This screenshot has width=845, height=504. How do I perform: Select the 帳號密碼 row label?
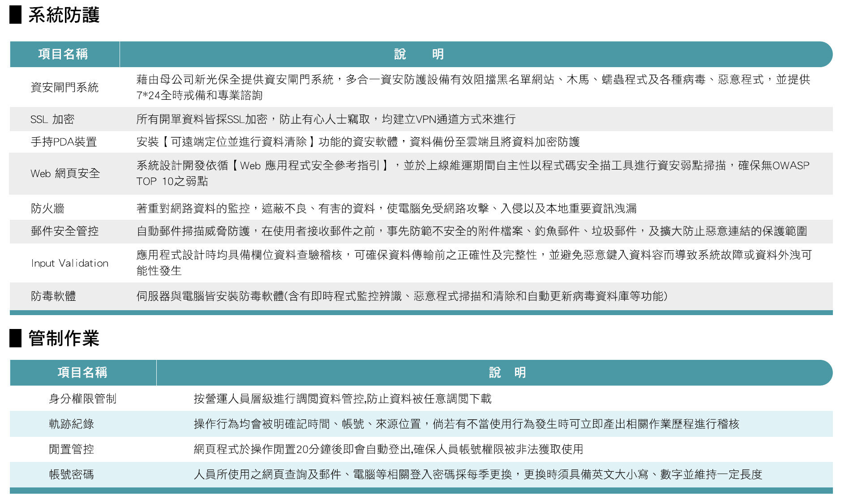72,474
